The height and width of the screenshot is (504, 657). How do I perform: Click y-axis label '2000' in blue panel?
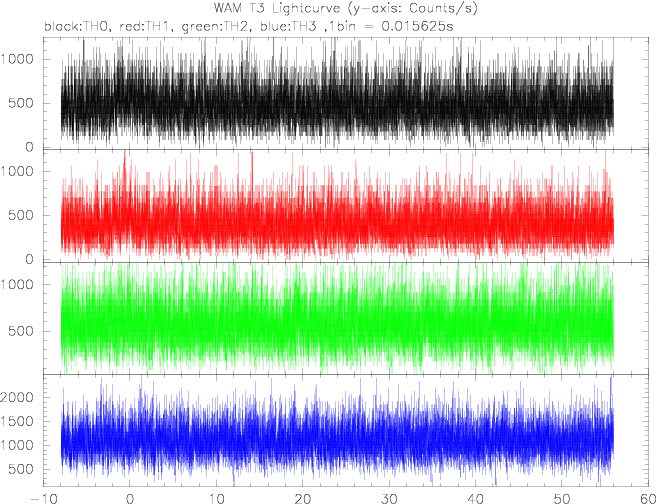pos(17,397)
